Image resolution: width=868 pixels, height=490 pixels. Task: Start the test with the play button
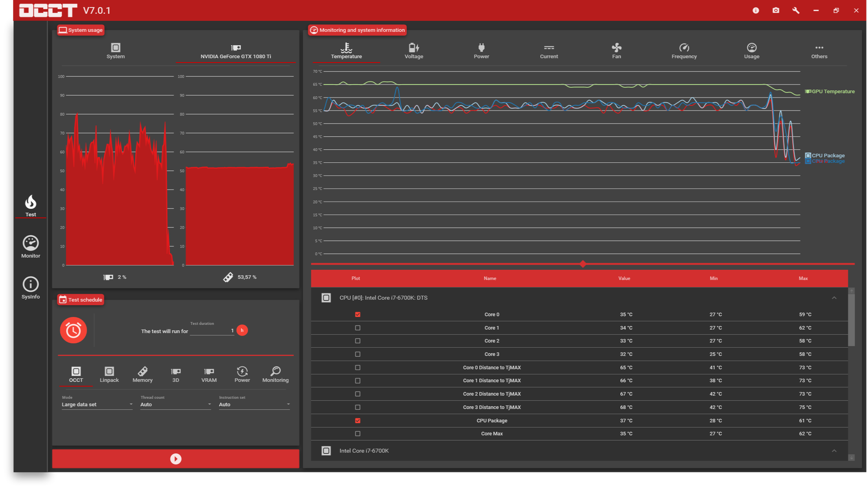[x=175, y=459]
